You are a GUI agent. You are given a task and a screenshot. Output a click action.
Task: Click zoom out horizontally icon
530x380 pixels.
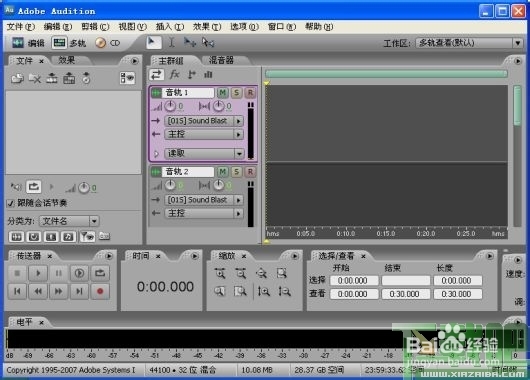241,273
